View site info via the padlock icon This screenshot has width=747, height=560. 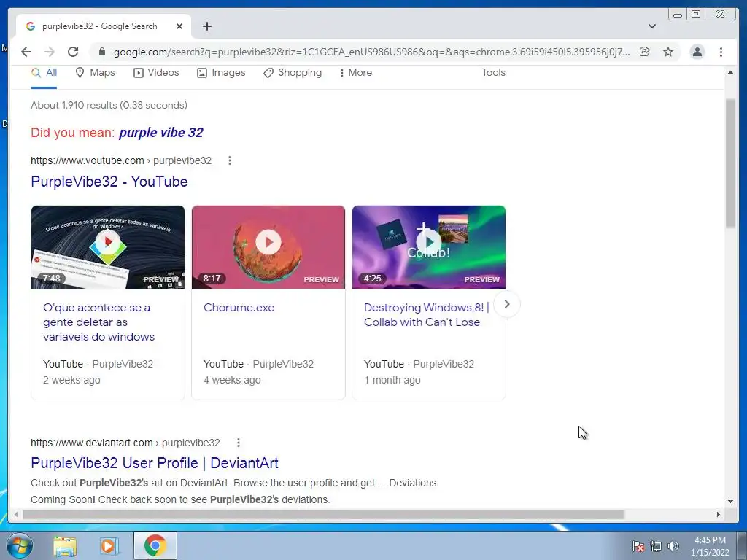[101, 52]
